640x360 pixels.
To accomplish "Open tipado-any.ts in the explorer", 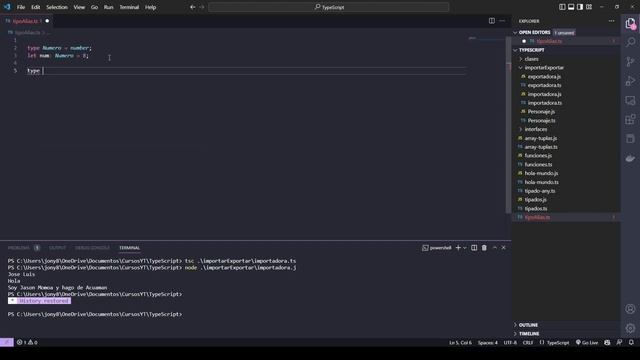I will (x=540, y=191).
